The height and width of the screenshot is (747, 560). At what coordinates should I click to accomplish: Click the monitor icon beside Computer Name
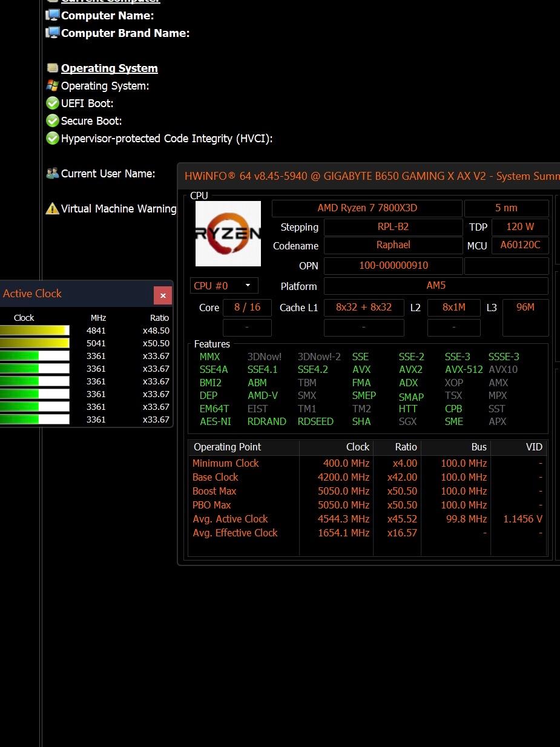click(x=53, y=15)
